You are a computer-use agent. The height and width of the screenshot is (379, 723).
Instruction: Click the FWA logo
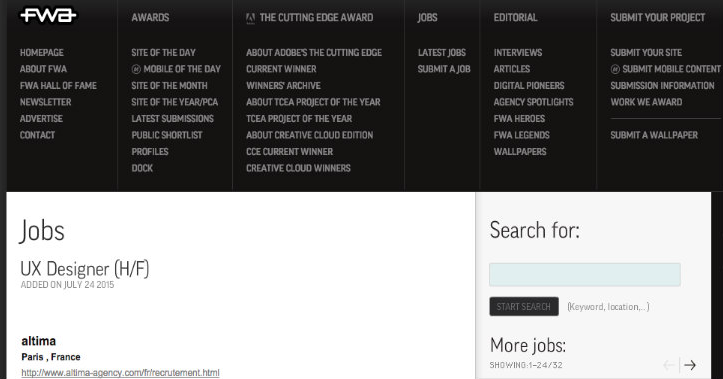(x=48, y=16)
